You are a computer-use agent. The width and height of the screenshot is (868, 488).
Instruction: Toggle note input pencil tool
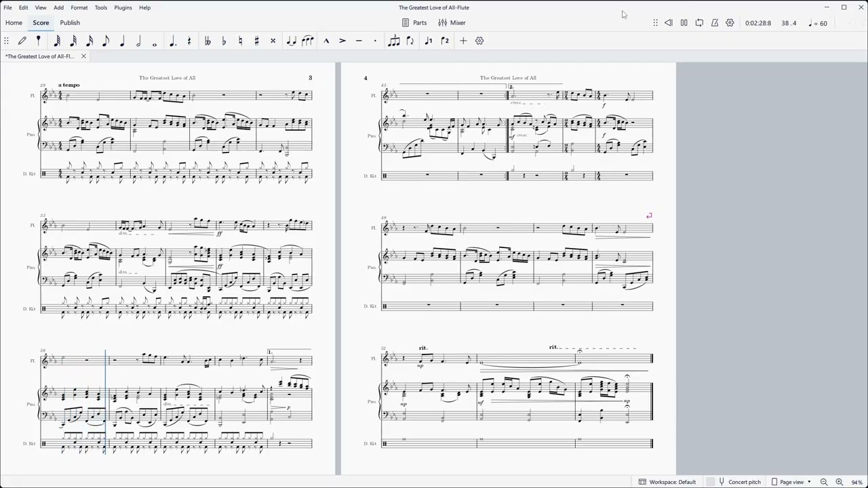22,41
